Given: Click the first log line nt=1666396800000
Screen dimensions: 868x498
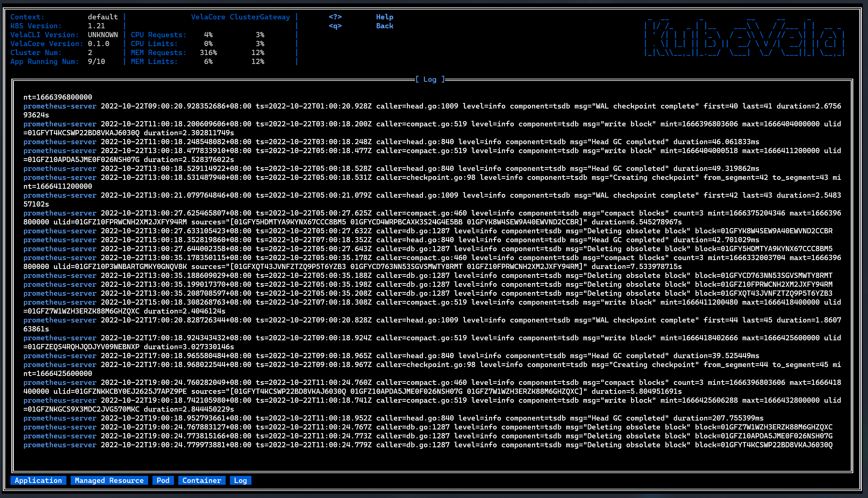Looking at the screenshot, I should (x=57, y=97).
